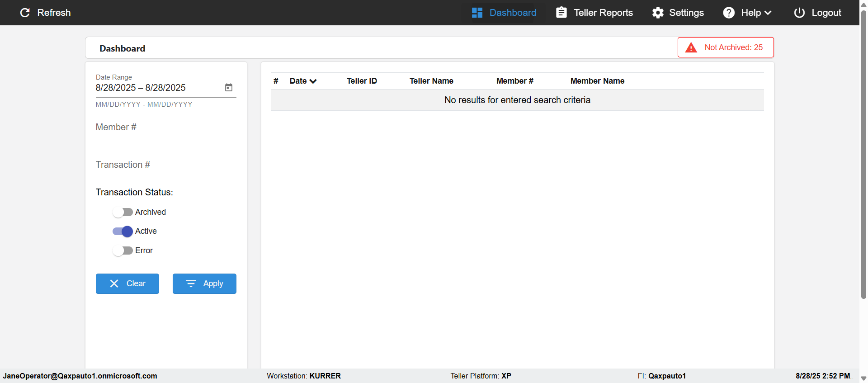Click the Settings gear icon
Image resolution: width=868 pixels, height=383 pixels.
click(x=658, y=13)
